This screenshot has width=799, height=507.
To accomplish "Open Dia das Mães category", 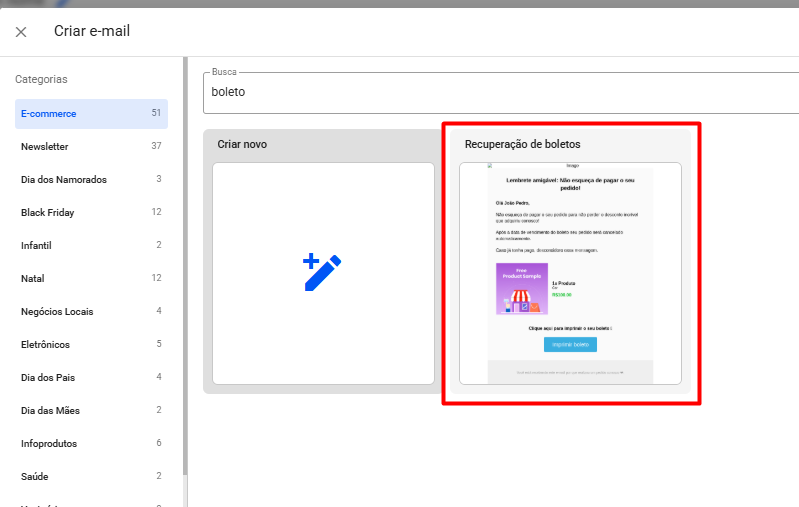I will pos(90,410).
